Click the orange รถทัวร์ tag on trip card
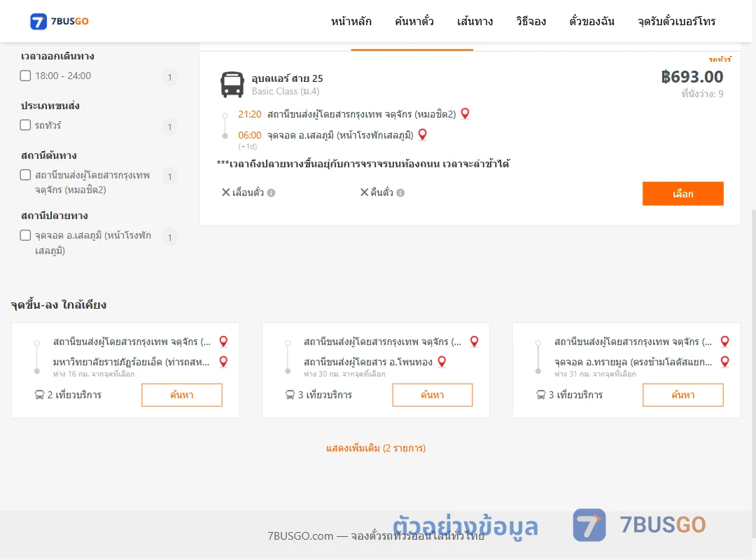 [720, 59]
